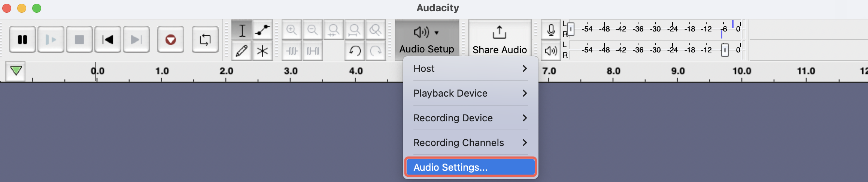Image resolution: width=868 pixels, height=182 pixels.
Task: Click the Audio Setup button
Action: 427,40
